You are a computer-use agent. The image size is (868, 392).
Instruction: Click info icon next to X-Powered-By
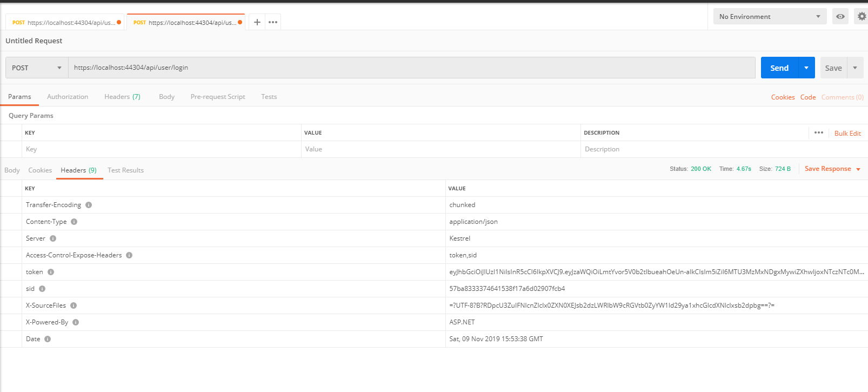76,322
